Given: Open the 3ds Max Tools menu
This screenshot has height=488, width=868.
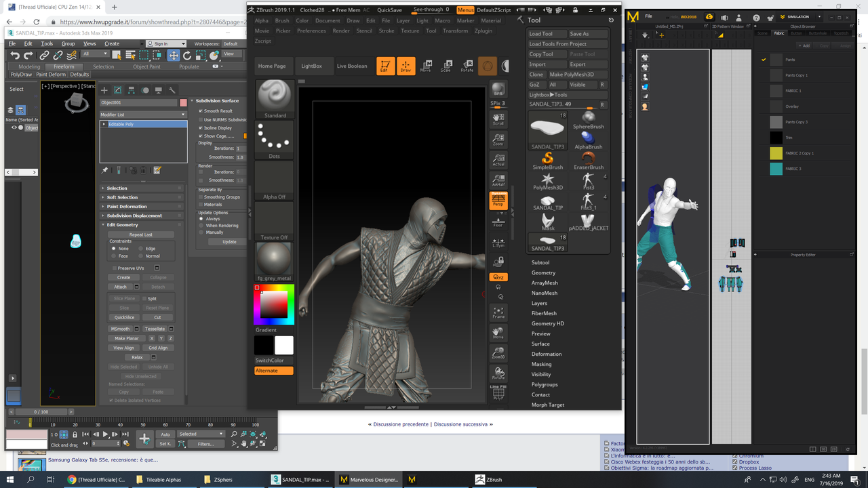Looking at the screenshot, I should point(47,43).
